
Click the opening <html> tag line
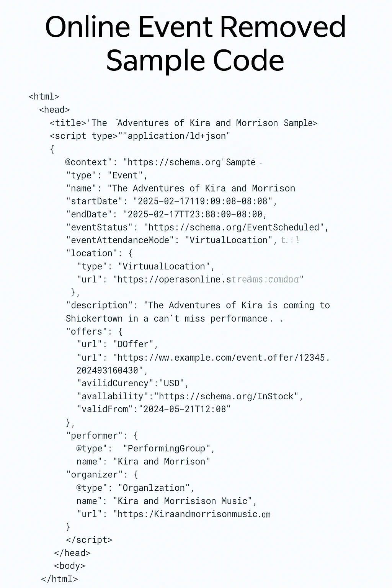(x=44, y=96)
